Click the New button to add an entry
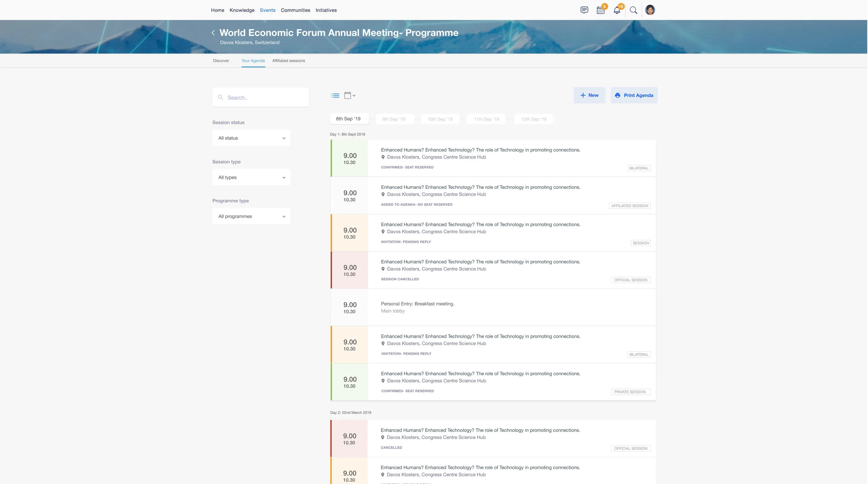Image resolution: width=868 pixels, height=484 pixels. click(x=589, y=95)
